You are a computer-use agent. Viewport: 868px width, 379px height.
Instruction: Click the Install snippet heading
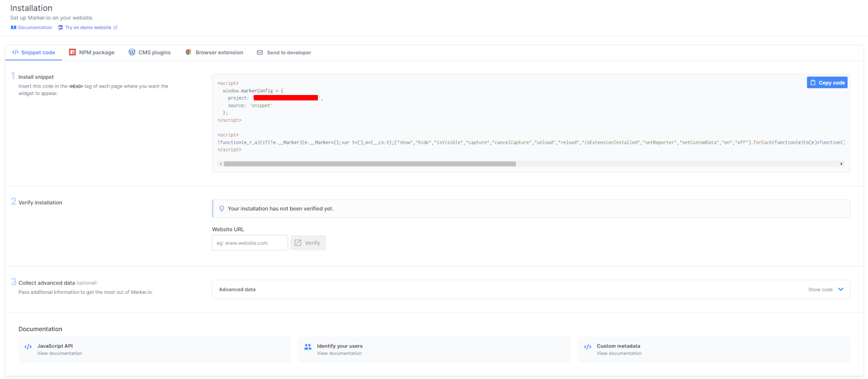(x=36, y=77)
